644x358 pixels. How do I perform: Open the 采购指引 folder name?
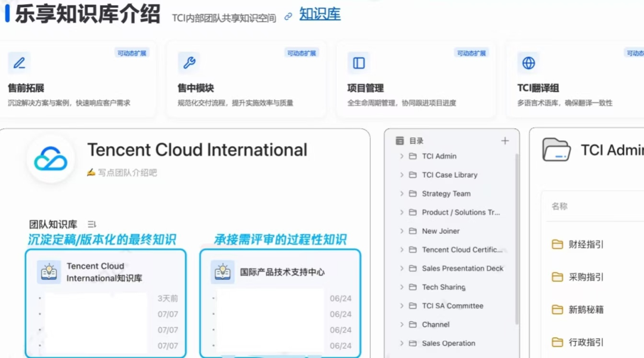click(586, 277)
